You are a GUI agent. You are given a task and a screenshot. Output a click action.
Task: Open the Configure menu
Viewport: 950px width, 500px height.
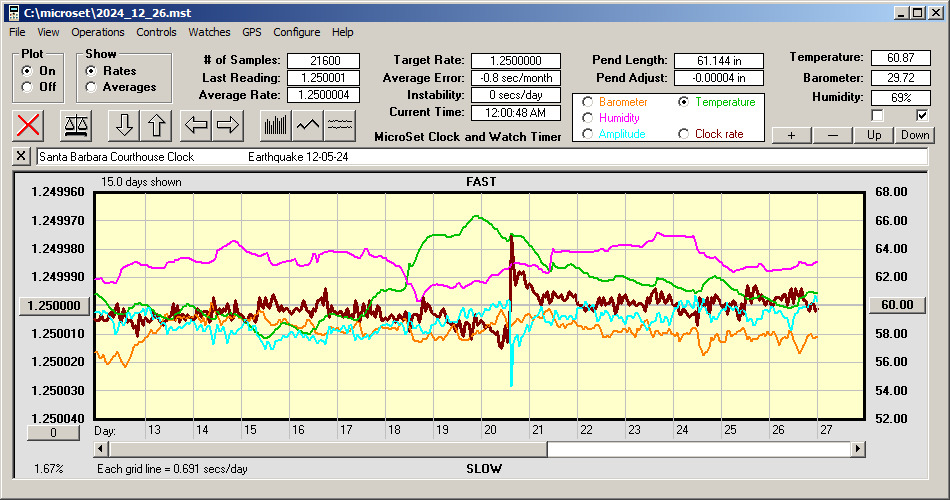click(x=297, y=32)
